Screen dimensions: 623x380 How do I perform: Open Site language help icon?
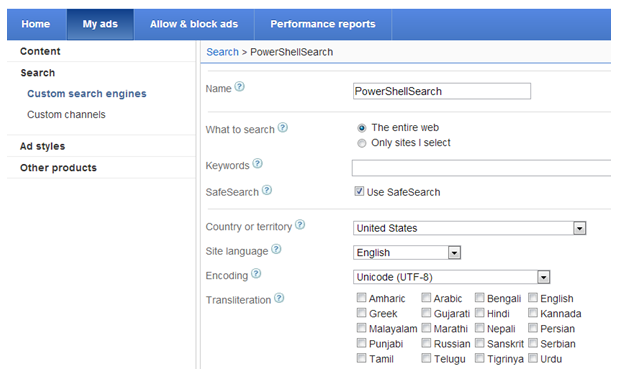276,249
